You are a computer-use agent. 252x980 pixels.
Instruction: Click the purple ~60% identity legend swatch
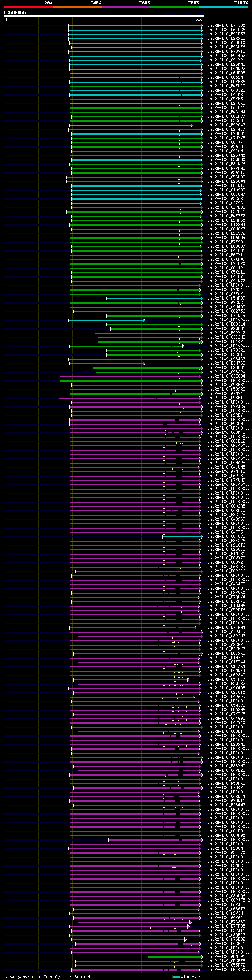point(126,7)
